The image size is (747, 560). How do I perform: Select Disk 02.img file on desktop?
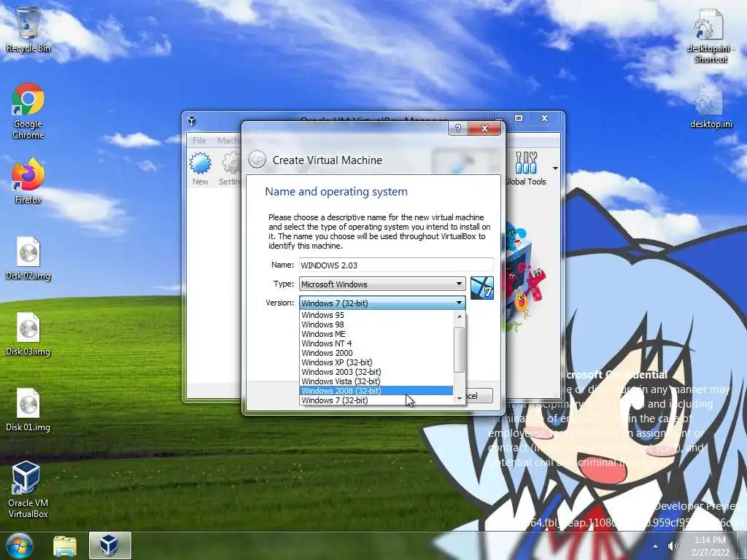[x=28, y=258]
